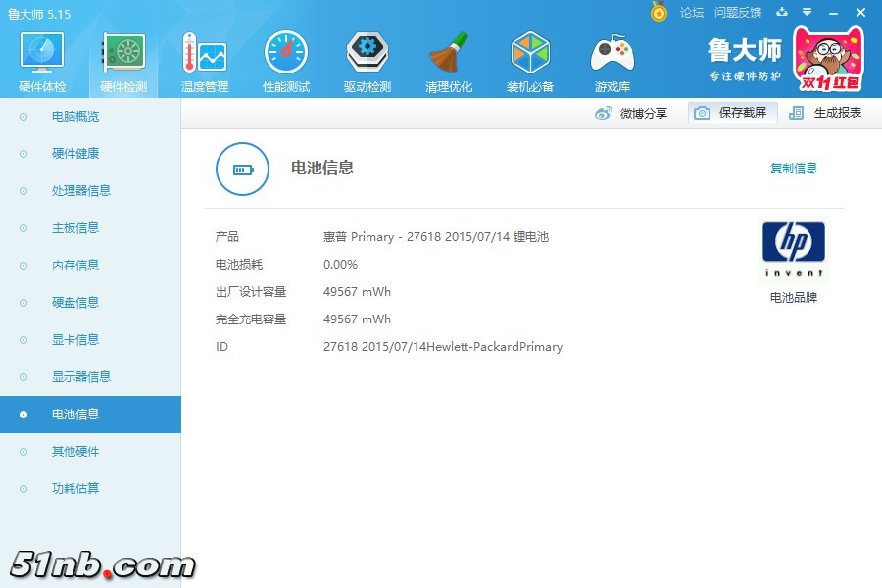Go to 功耗估算 sidebar entry
The height and width of the screenshot is (588, 882).
pyautogui.click(x=75, y=489)
